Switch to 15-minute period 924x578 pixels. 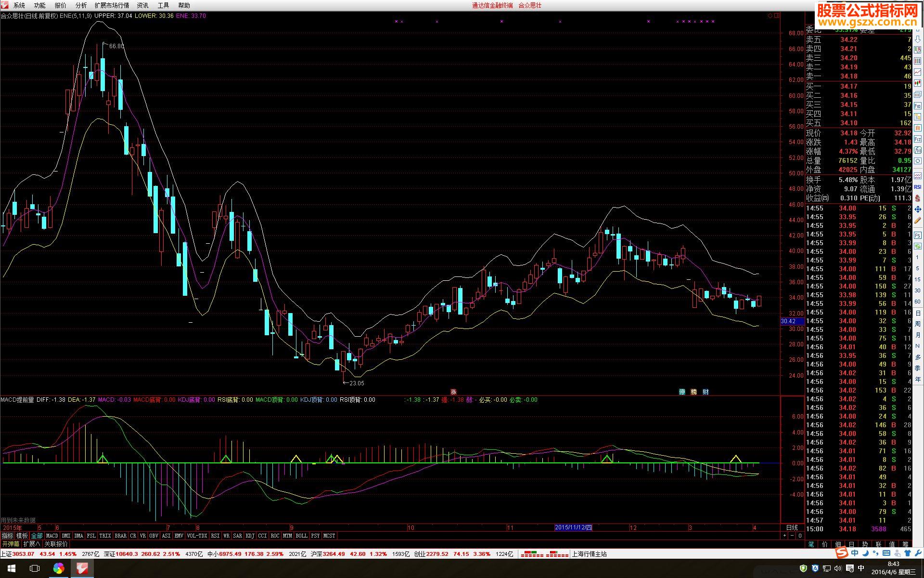pyautogui.click(x=918, y=279)
